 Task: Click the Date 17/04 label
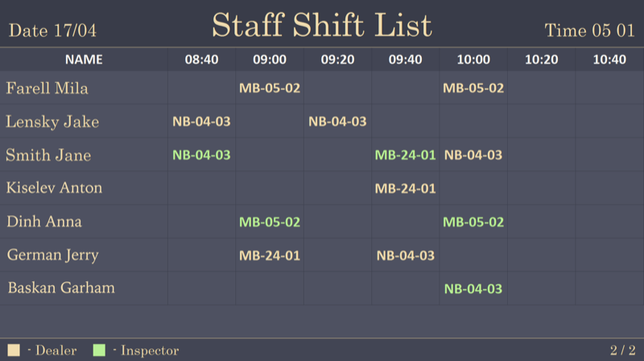coord(52,31)
